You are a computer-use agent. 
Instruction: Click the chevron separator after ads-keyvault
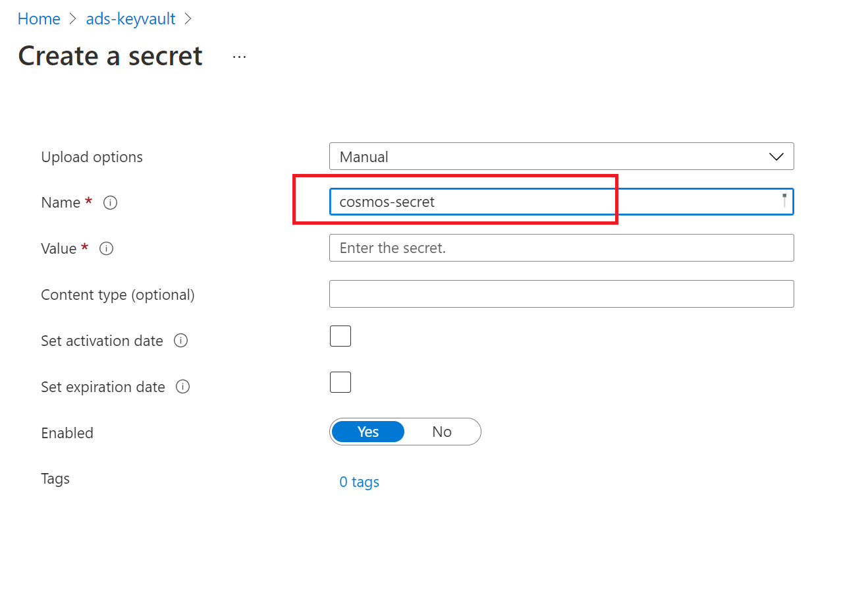[188, 19]
